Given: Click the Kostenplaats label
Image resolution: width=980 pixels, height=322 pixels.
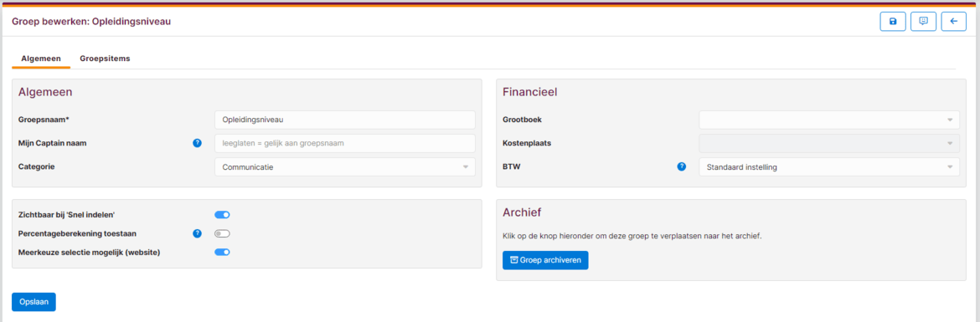Looking at the screenshot, I should (x=527, y=143).
